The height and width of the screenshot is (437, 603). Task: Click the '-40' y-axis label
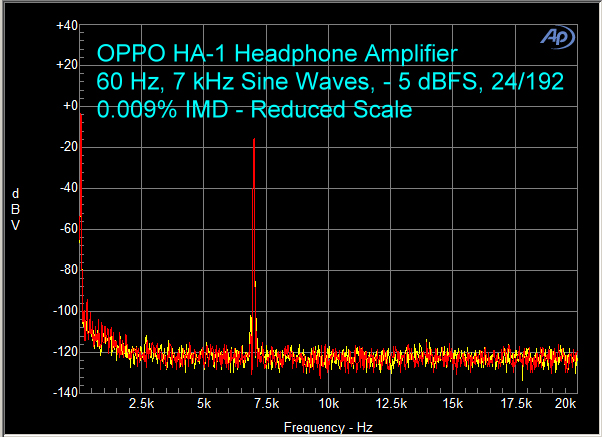(x=69, y=188)
